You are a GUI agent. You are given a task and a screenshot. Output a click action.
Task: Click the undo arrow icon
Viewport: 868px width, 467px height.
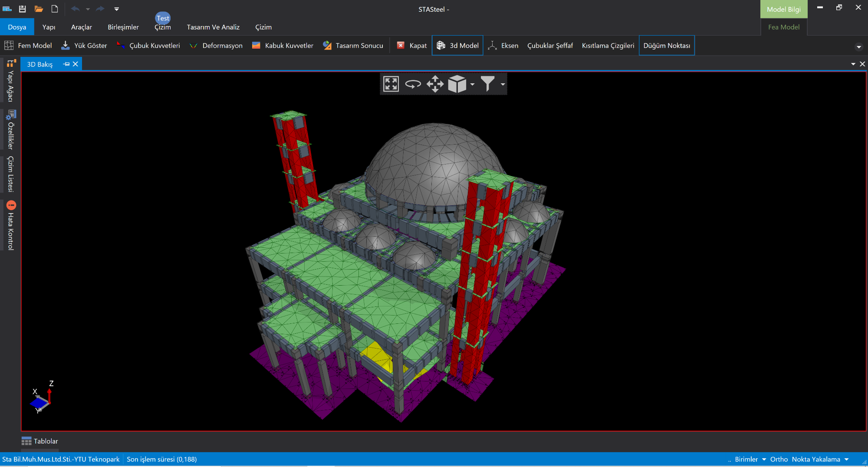pyautogui.click(x=75, y=9)
